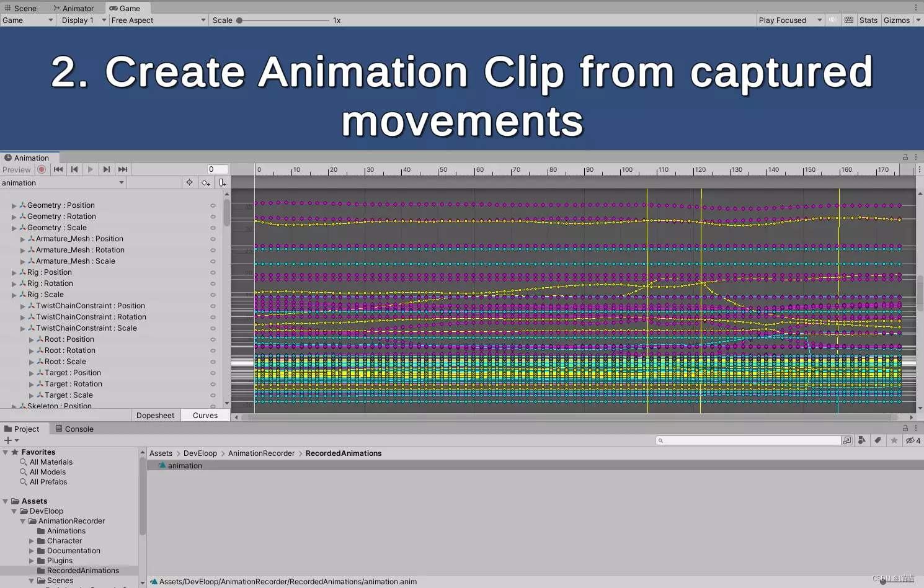Add keyframe using diamond plus icon
Image resolution: width=924 pixels, height=588 pixels.
tap(206, 182)
